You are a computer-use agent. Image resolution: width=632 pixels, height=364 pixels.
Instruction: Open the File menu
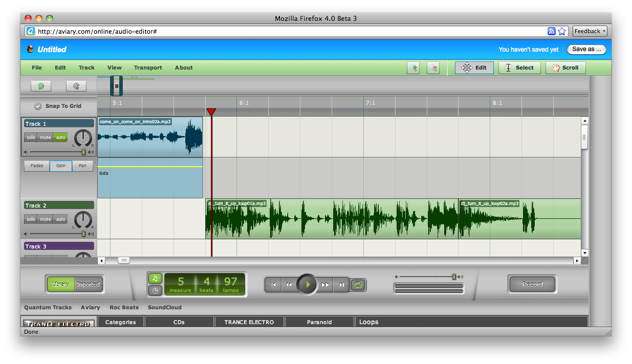[x=37, y=67]
